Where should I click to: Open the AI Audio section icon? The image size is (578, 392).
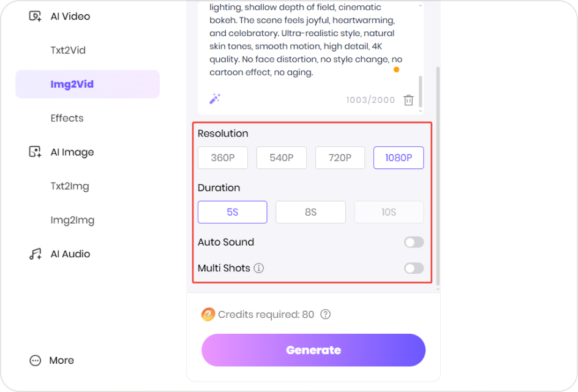[34, 254]
